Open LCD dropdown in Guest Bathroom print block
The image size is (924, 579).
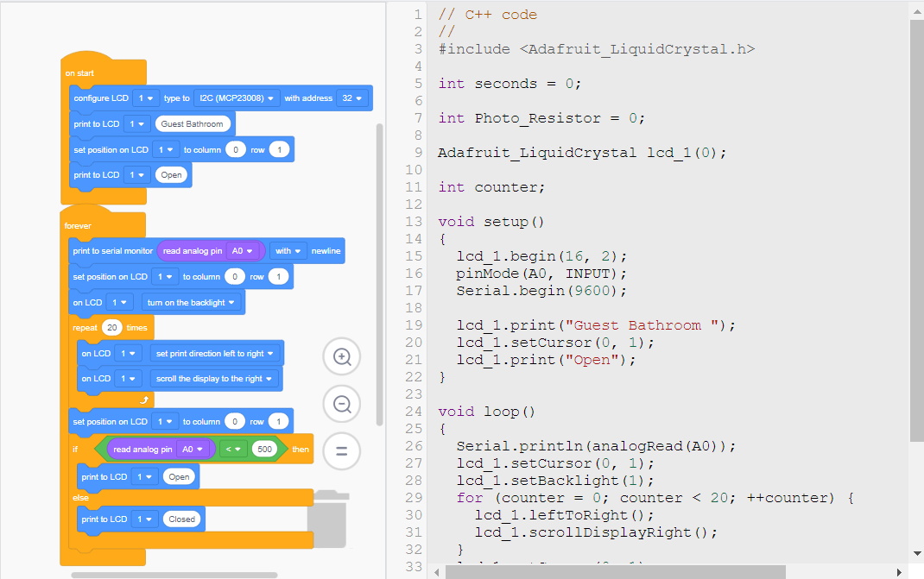click(136, 124)
